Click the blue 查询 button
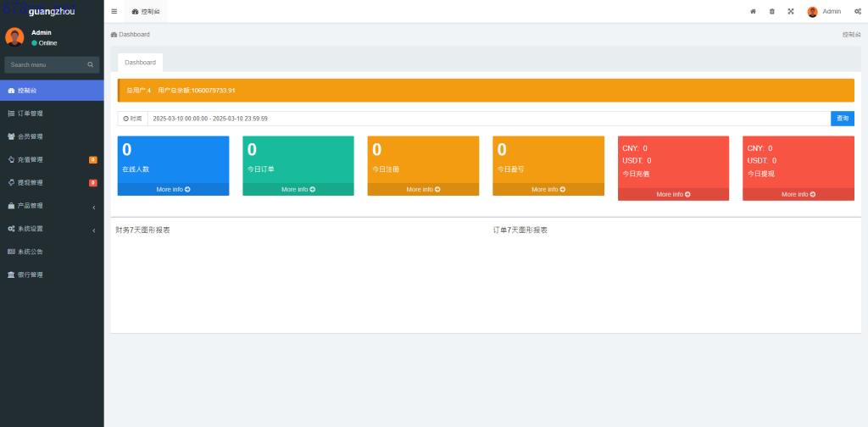The image size is (868, 427). (842, 119)
